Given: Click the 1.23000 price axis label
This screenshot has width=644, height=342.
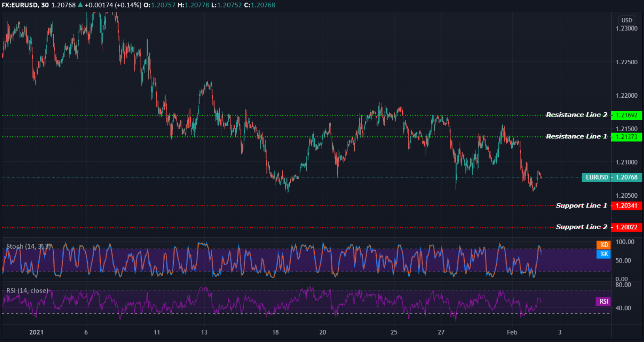Looking at the screenshot, I should click(x=627, y=28).
